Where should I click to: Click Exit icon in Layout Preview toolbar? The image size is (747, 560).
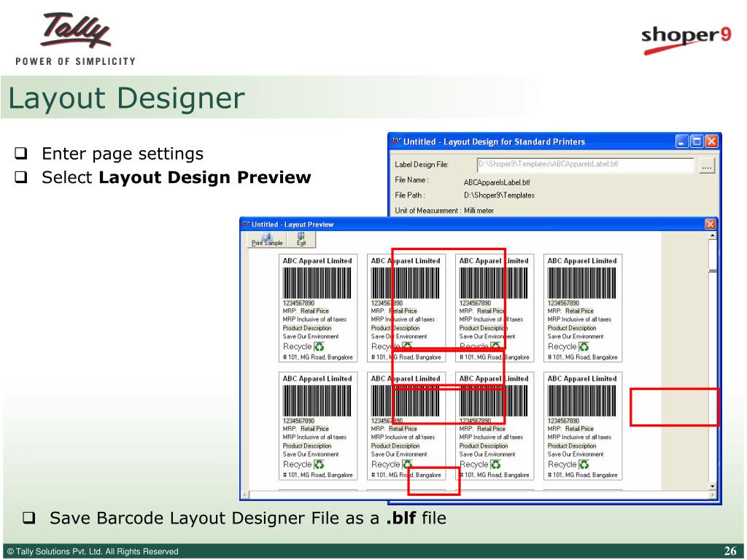(301, 239)
